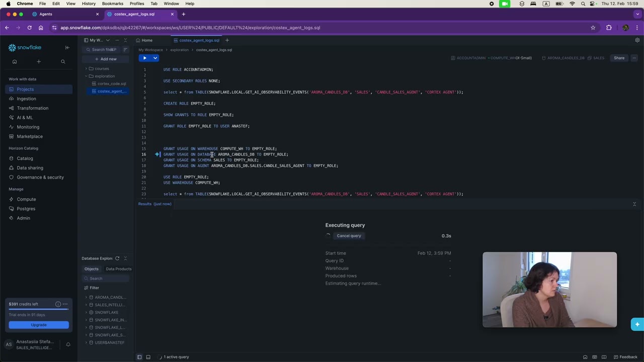Click the Add new button
644x362 pixels.
point(106,59)
